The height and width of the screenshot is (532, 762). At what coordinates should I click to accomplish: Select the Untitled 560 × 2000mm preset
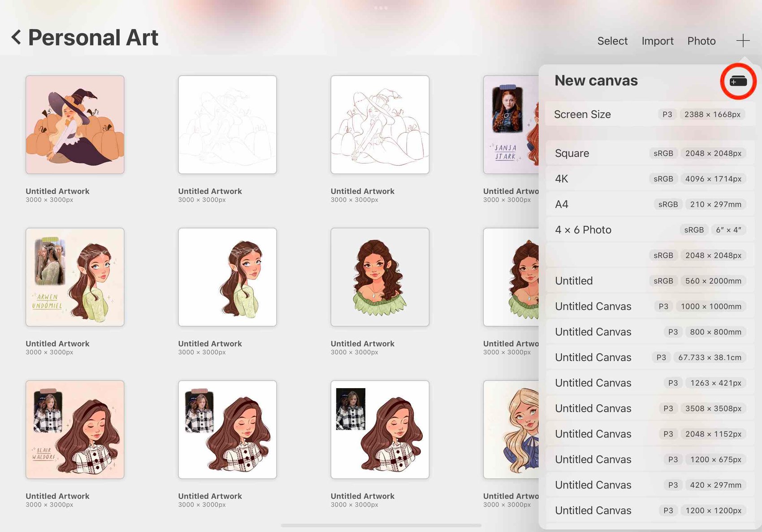pos(650,281)
